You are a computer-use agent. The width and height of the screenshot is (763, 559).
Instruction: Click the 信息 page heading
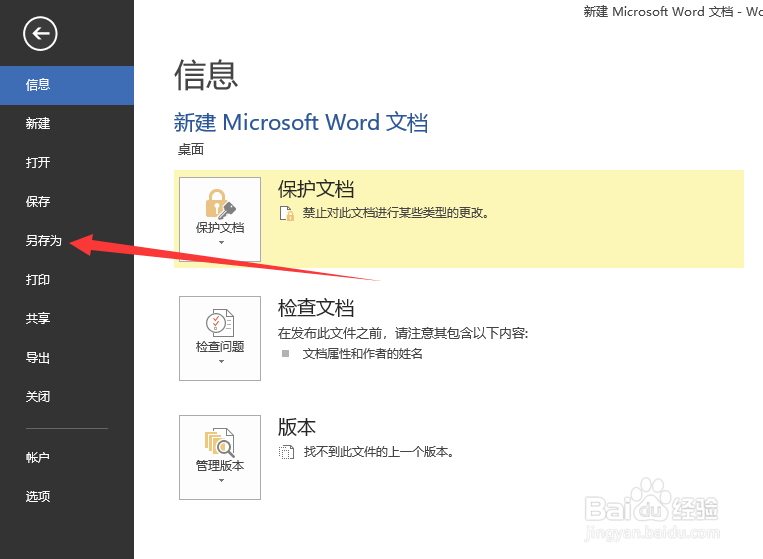click(x=206, y=74)
